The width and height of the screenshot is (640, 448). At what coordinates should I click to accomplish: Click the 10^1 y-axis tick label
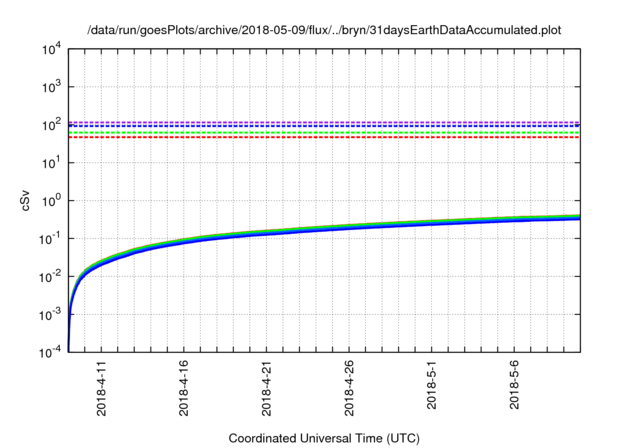click(51, 162)
